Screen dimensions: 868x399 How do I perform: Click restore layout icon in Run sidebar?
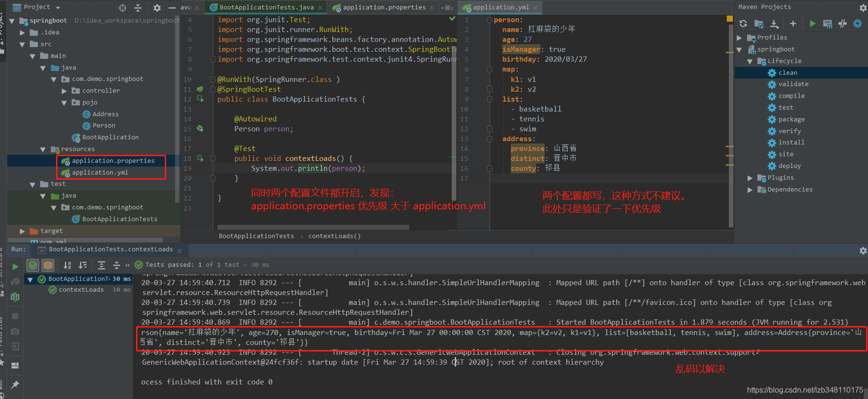click(15, 365)
